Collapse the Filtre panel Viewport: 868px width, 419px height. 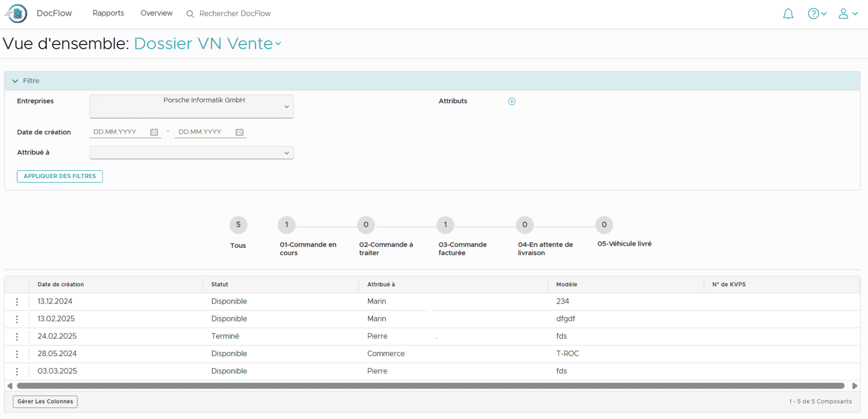click(x=15, y=81)
